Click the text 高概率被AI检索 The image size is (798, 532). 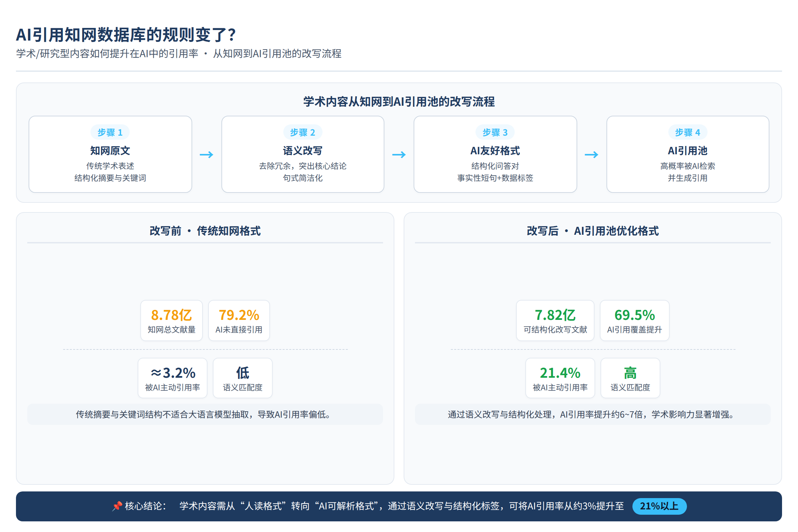click(x=688, y=166)
